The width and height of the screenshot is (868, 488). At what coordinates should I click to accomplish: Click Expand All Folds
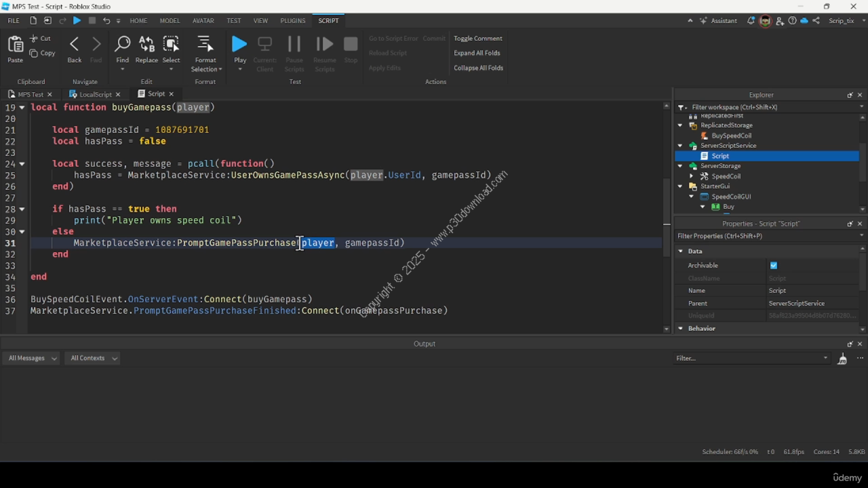click(x=477, y=53)
